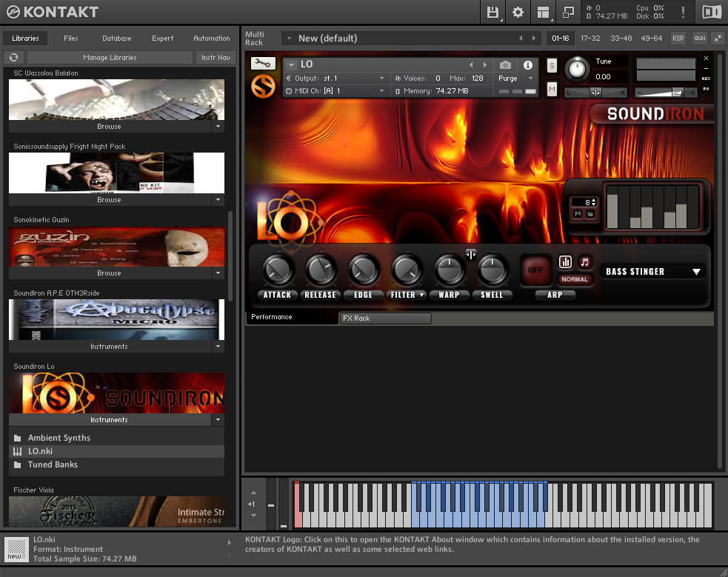The height and width of the screenshot is (577, 728).
Task: Open the FILTER type dropdown arrow
Action: click(x=421, y=295)
